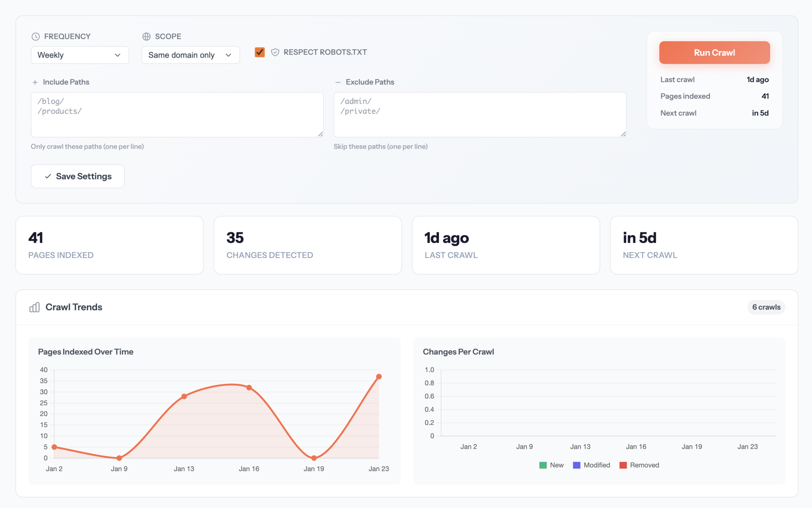Open the Crawl Trends section header
Image resolution: width=812 pixels, height=508 pixels.
coord(74,307)
